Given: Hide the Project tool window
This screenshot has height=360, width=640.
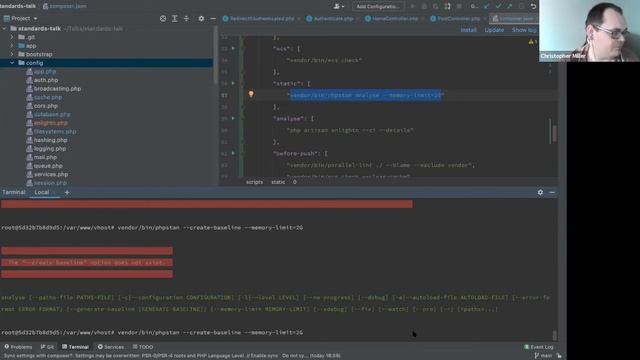Looking at the screenshot, I should [x=213, y=18].
